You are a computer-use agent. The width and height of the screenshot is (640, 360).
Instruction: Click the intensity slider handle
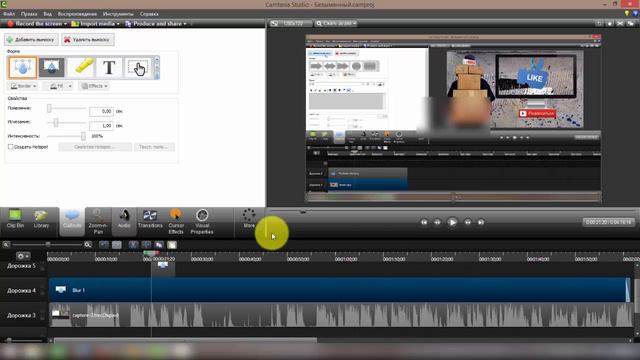83,136
